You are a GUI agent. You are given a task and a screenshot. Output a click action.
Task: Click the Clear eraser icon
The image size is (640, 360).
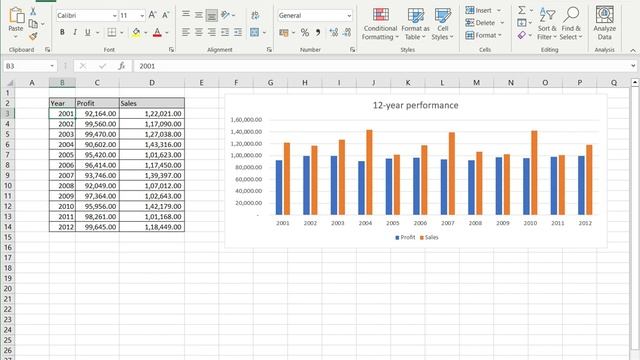coord(522,36)
